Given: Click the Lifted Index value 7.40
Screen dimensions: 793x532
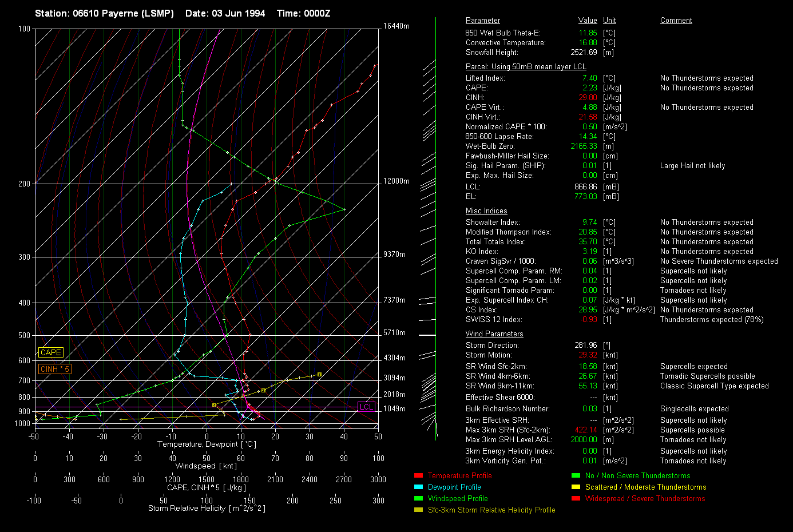Looking at the screenshot, I should click(589, 78).
